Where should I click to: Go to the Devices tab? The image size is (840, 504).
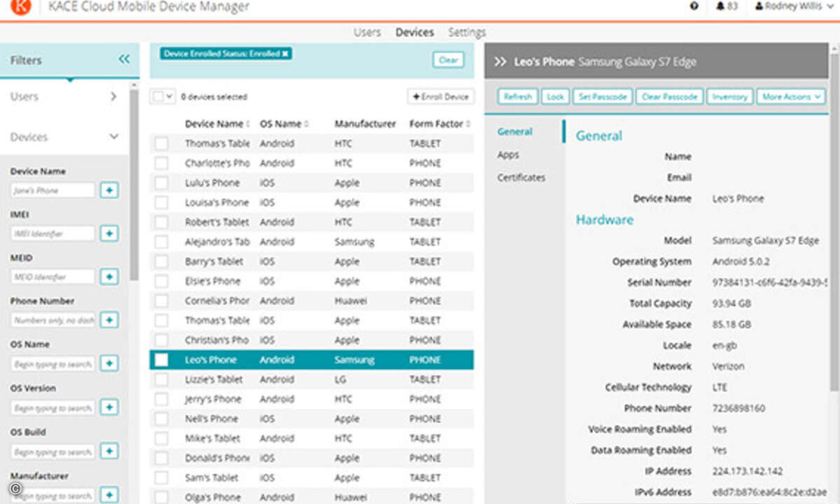[415, 32]
